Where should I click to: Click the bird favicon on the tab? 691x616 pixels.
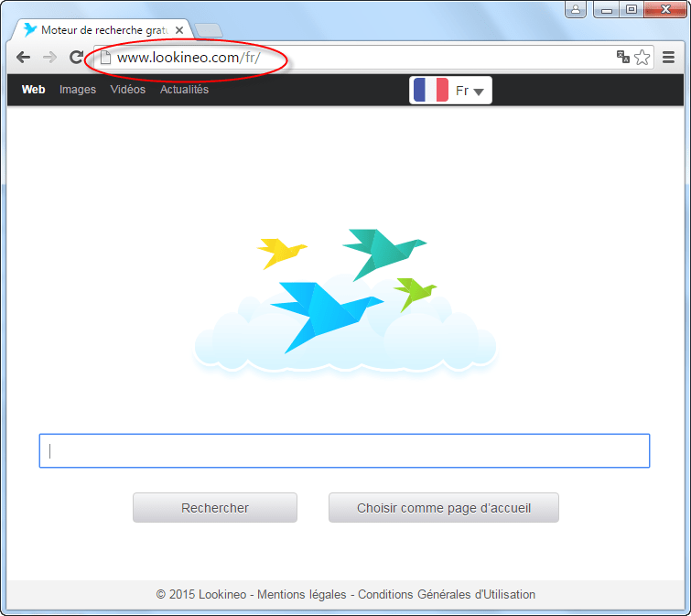click(30, 29)
